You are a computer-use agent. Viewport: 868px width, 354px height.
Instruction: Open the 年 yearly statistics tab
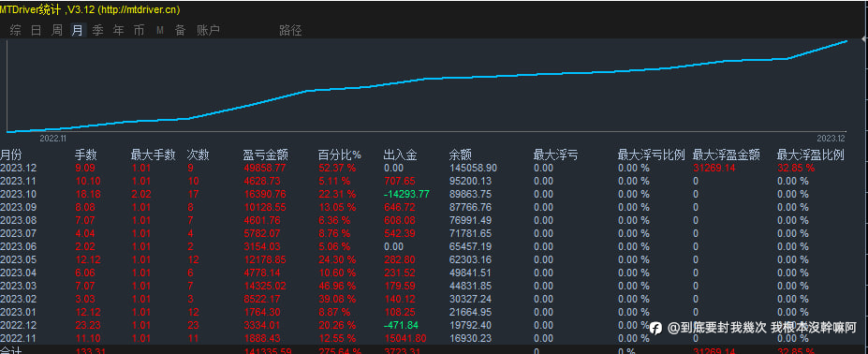(119, 31)
